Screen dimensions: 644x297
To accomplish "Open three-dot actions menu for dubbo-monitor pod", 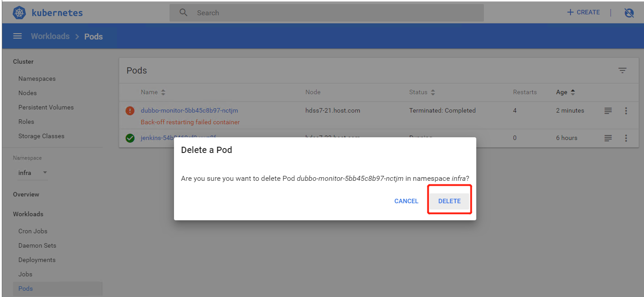I will pyautogui.click(x=626, y=111).
